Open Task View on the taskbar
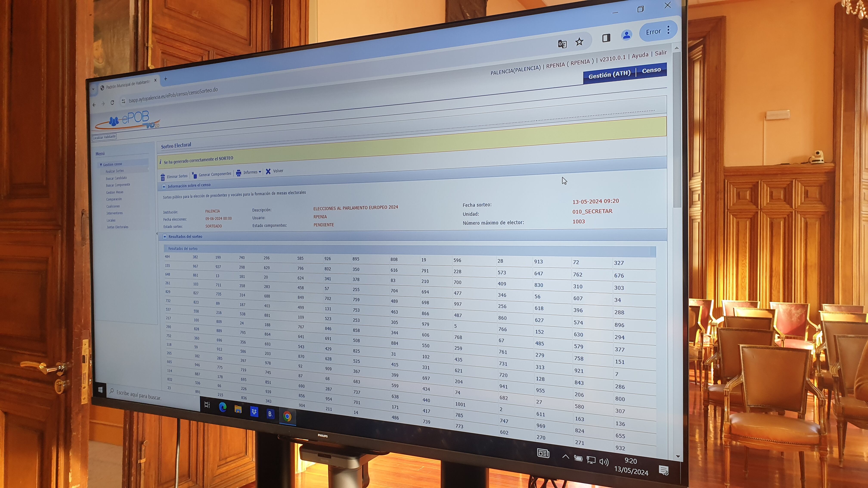 pos(207,405)
